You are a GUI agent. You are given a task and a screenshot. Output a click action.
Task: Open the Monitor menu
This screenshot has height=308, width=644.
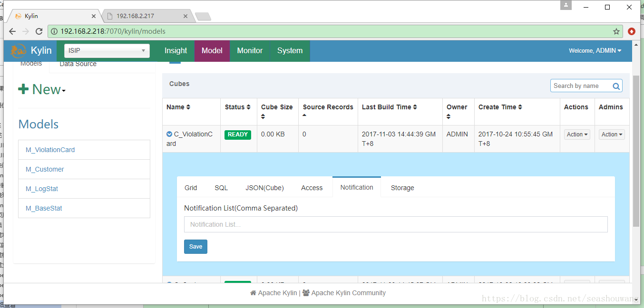250,51
